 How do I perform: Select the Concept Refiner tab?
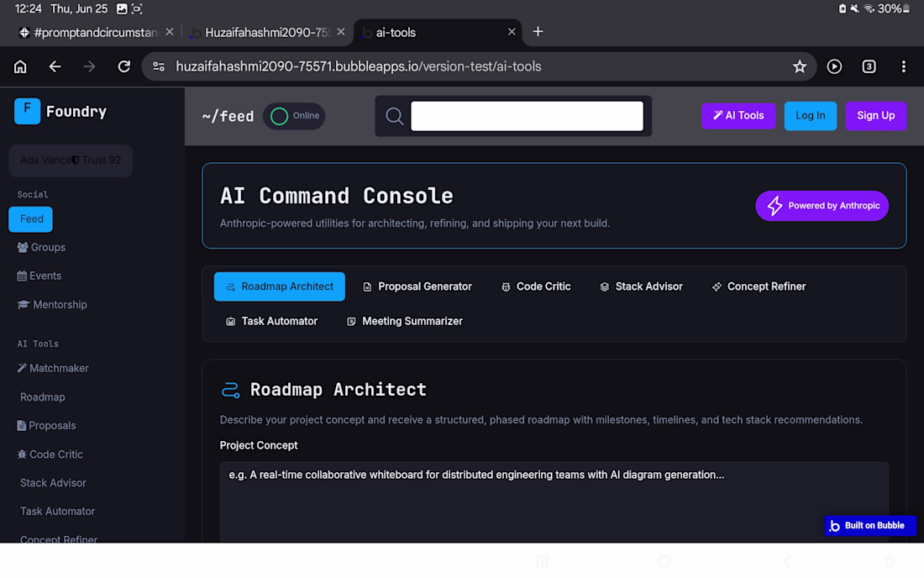coord(759,286)
